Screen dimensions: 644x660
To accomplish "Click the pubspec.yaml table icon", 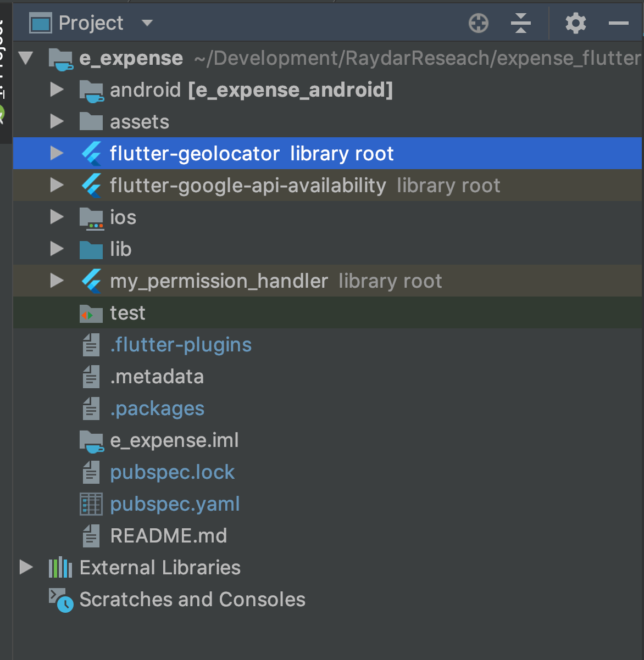I will pyautogui.click(x=91, y=504).
